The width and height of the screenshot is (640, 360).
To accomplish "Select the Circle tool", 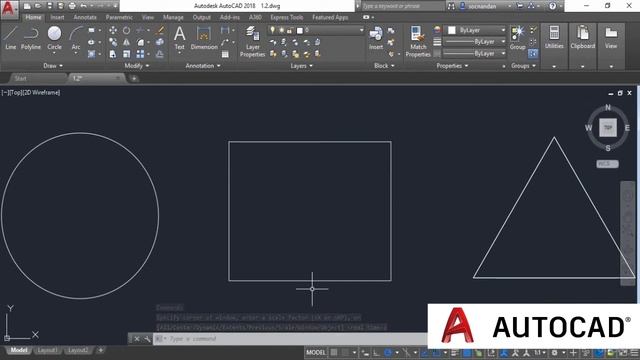I will 54,38.
